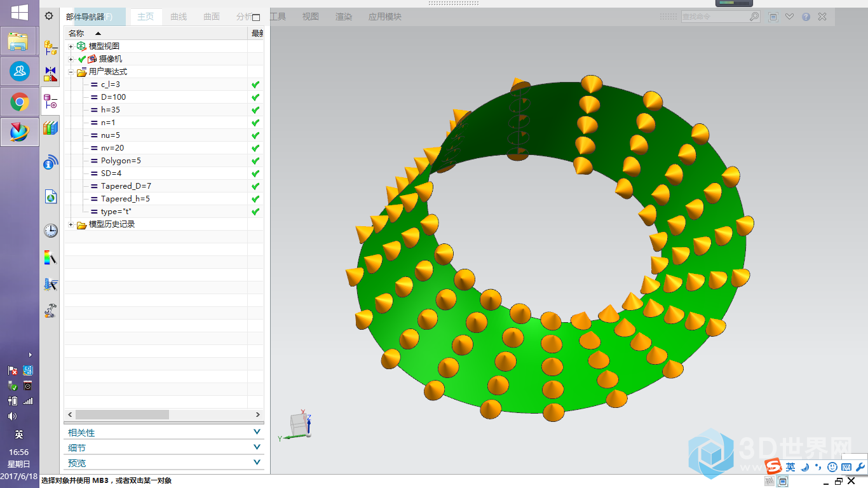Screen dimensions: 868x488
Task: Click the Sogou input method S icon
Action: (x=773, y=467)
